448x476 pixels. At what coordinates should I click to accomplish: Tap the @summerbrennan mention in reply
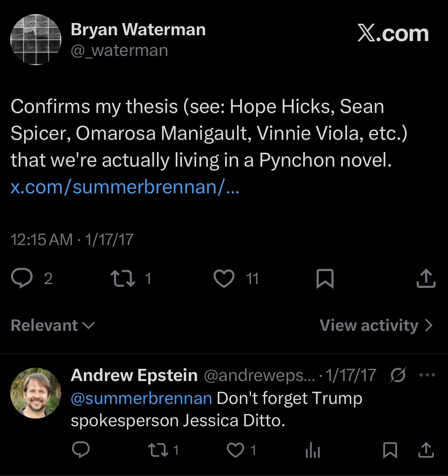(141, 398)
